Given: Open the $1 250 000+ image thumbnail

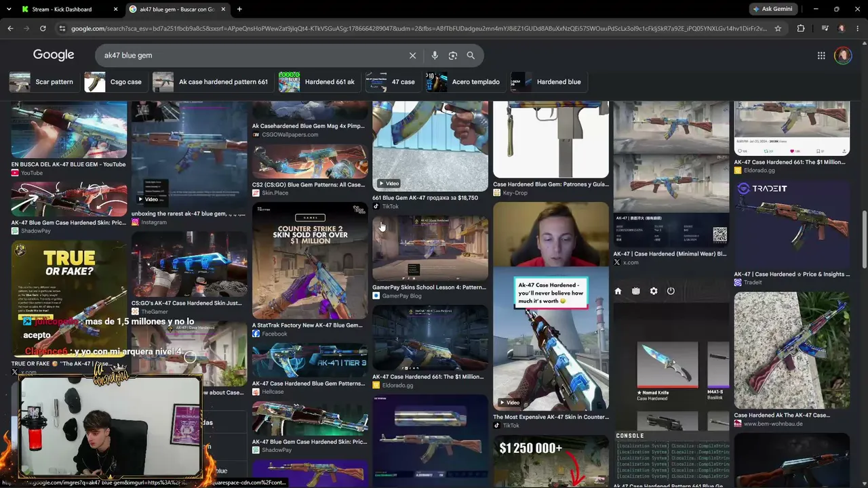Looking at the screenshot, I should pyautogui.click(x=551, y=461).
